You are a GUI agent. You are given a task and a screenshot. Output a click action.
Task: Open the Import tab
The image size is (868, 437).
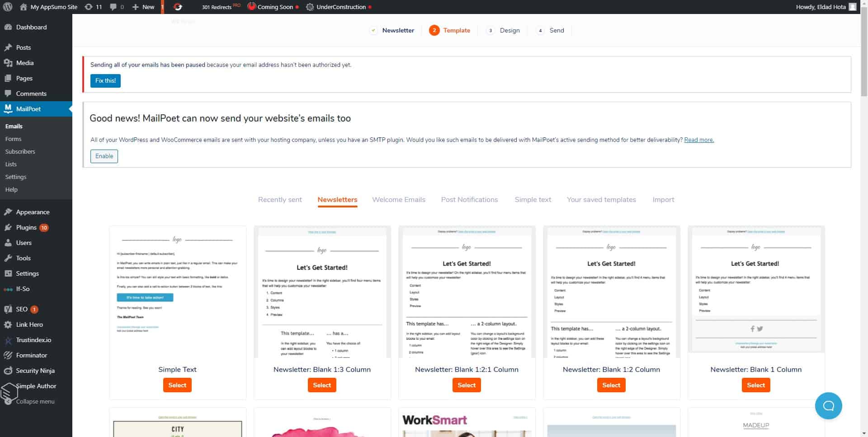(x=663, y=200)
